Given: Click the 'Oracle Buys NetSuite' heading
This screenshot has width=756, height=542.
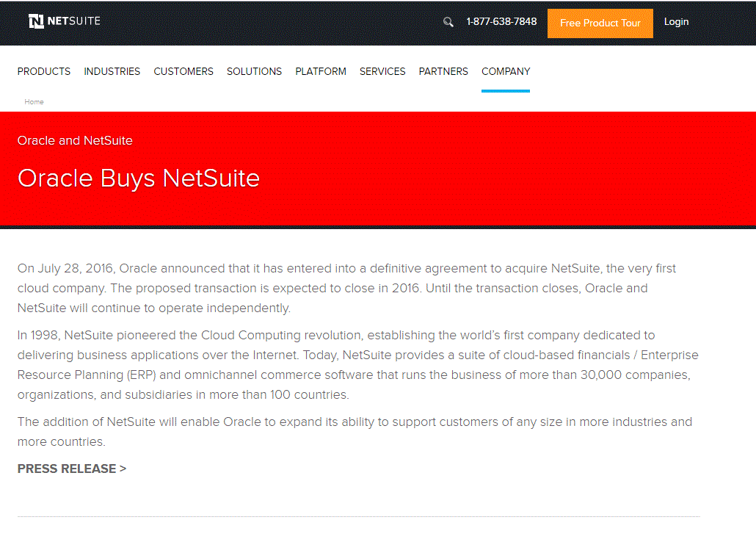Looking at the screenshot, I should [139, 178].
